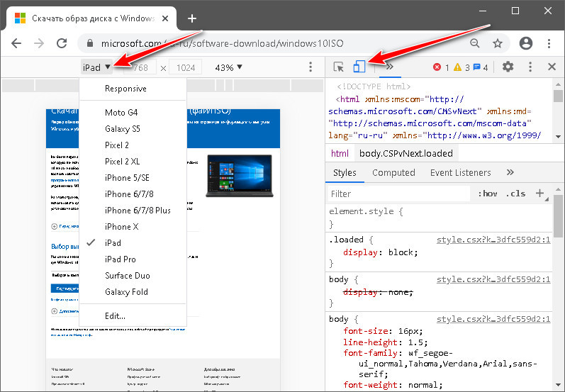
Task: Open device toolbar more options menu
Action: [x=311, y=67]
